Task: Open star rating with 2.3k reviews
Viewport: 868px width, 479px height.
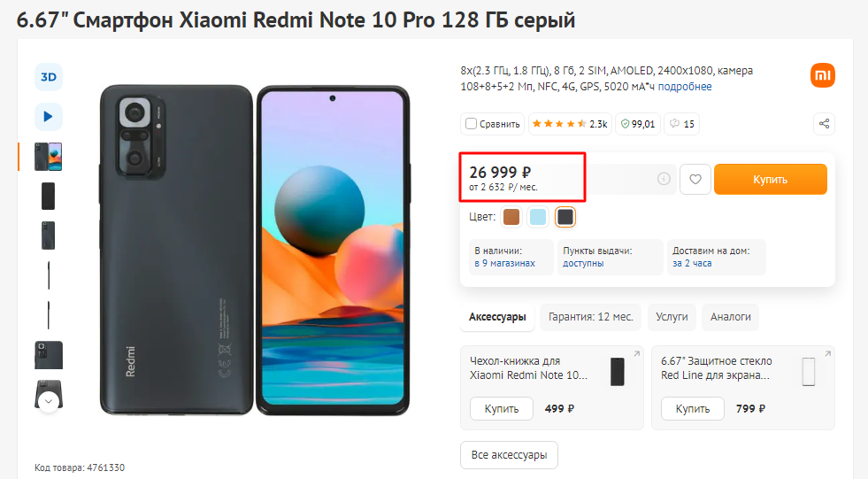Action: [570, 124]
